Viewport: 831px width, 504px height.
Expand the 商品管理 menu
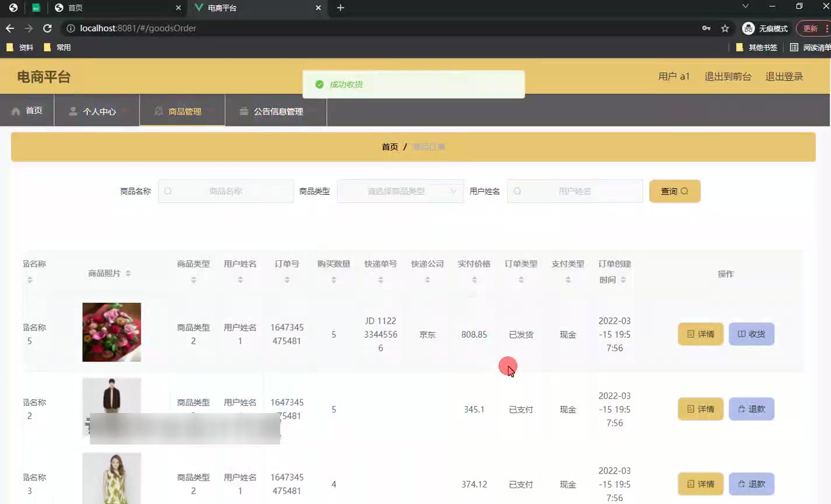(183, 111)
